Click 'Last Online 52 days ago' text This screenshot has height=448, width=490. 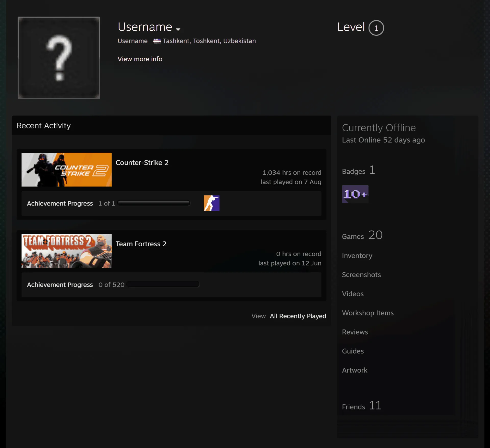pyautogui.click(x=383, y=140)
